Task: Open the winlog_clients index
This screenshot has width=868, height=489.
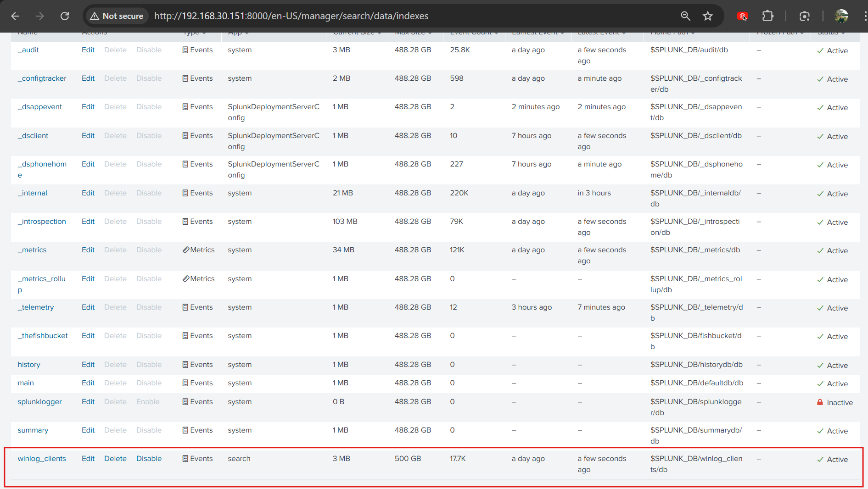Action: click(x=42, y=459)
